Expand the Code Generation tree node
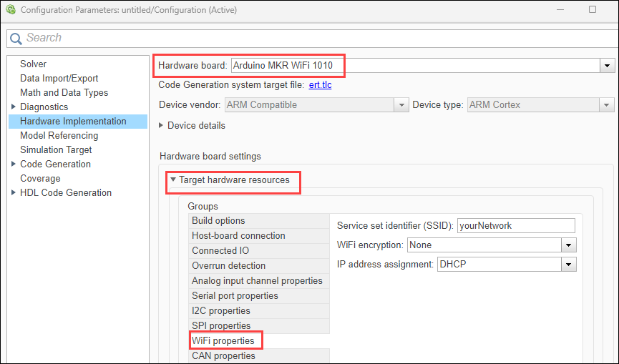This screenshot has width=619, height=364. click(14, 164)
